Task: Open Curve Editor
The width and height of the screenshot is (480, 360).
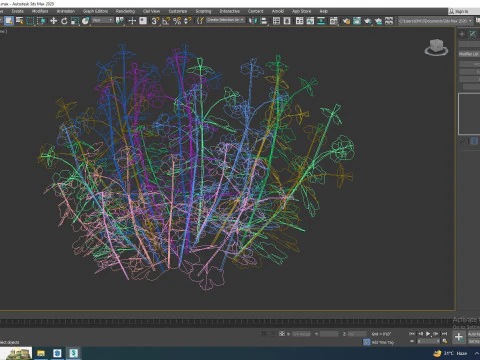Action: pos(310,21)
